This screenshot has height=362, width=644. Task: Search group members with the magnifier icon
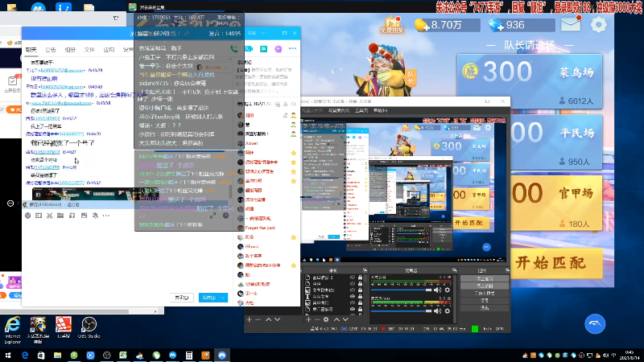293,105
